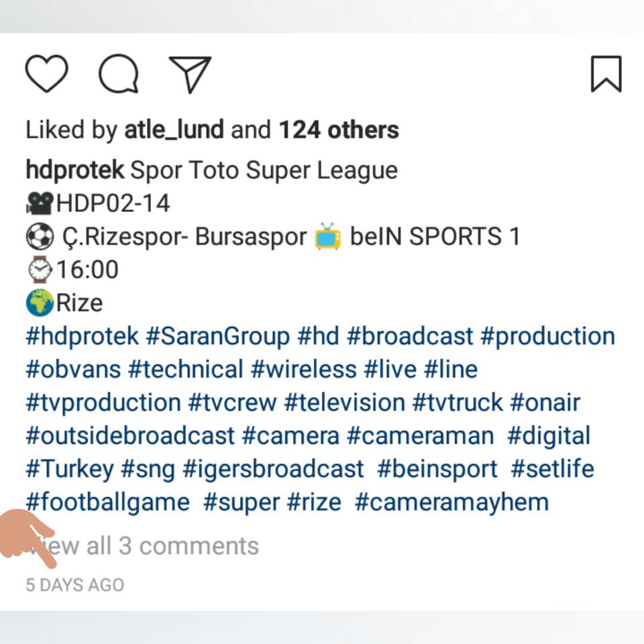Tap the #outsidebroadcast hashtag
This screenshot has height=644, width=644.
pos(130,436)
